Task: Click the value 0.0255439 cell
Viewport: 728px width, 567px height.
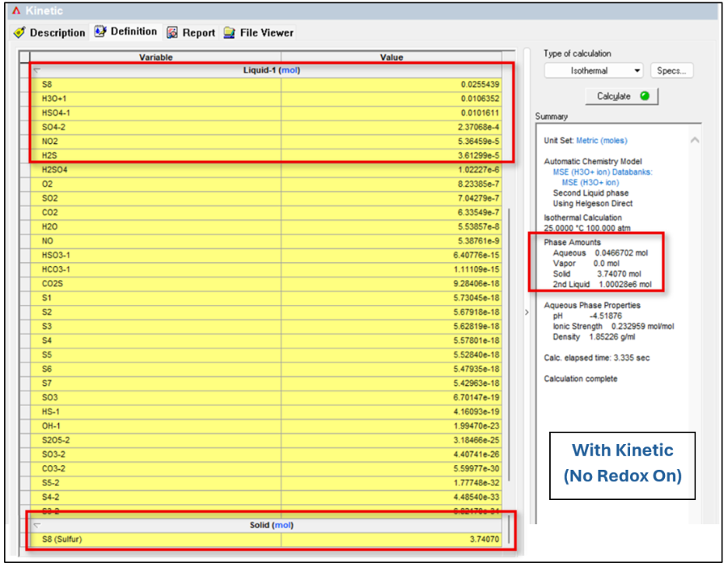Action: (391, 85)
